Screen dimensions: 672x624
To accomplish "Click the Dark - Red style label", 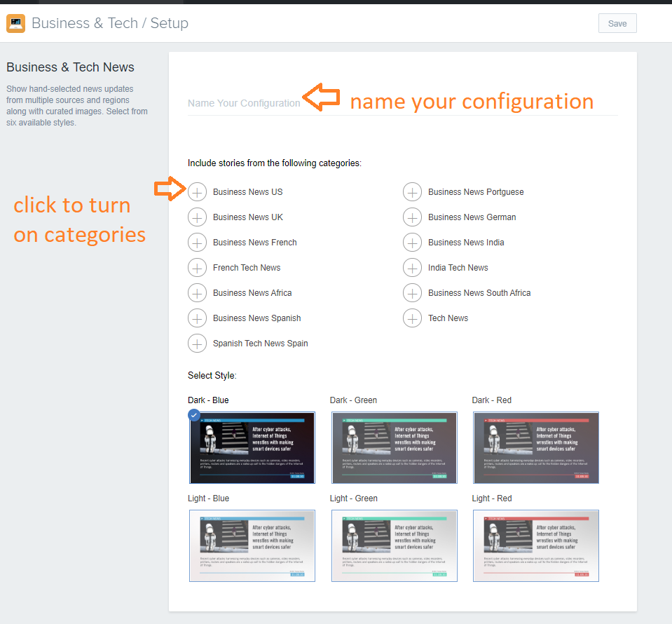I will click(492, 400).
